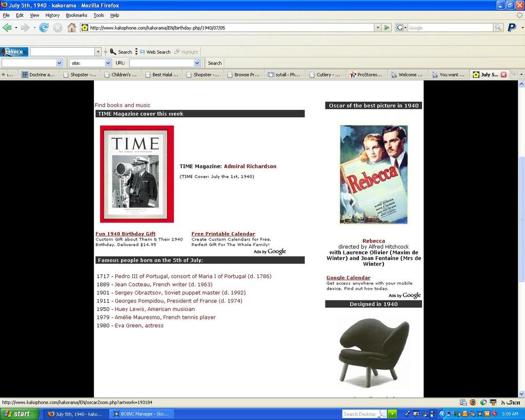Switch to the ProStores tab

(366, 75)
